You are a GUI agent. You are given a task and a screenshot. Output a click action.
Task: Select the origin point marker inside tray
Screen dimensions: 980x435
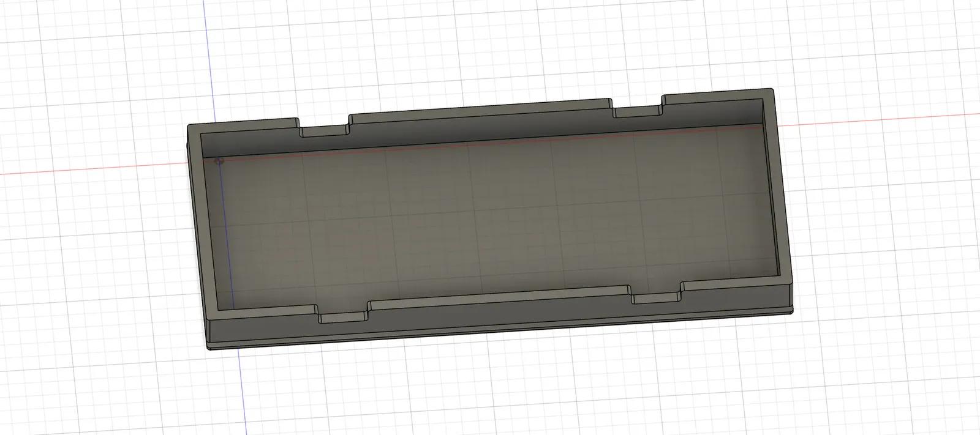pos(221,162)
